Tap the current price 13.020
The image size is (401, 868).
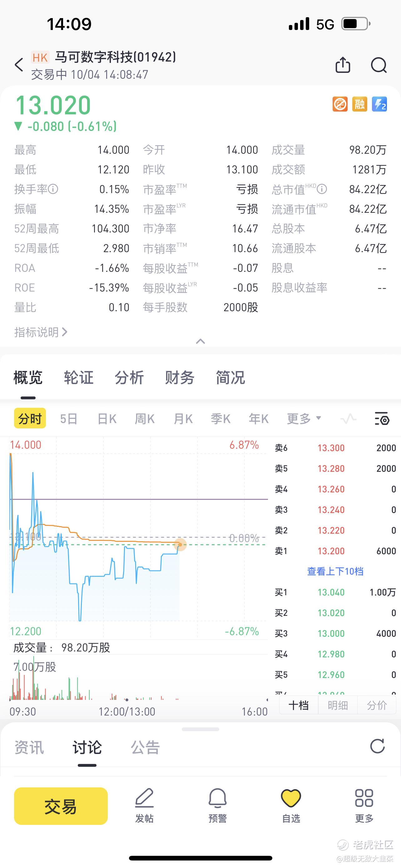[53, 105]
